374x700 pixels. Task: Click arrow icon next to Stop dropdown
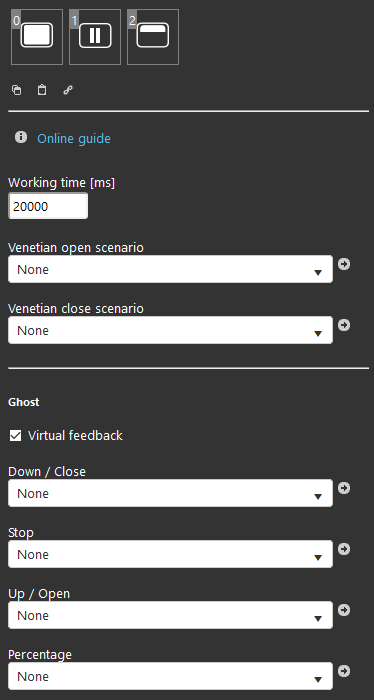[x=344, y=549]
